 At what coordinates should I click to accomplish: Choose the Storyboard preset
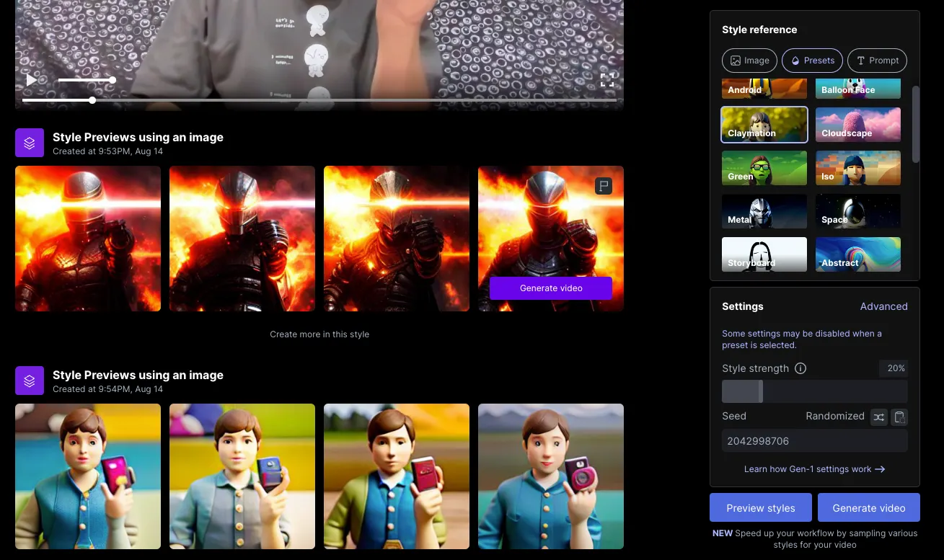[764, 254]
